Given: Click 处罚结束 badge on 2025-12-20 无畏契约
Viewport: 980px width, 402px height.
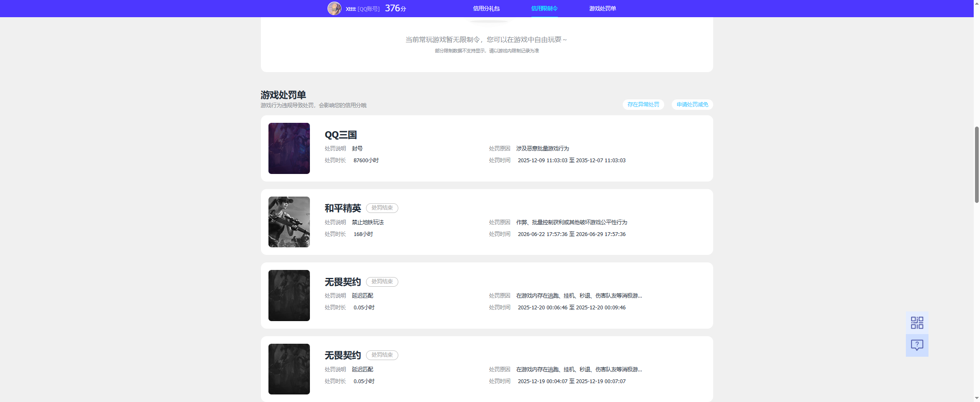Looking at the screenshot, I should coord(382,282).
